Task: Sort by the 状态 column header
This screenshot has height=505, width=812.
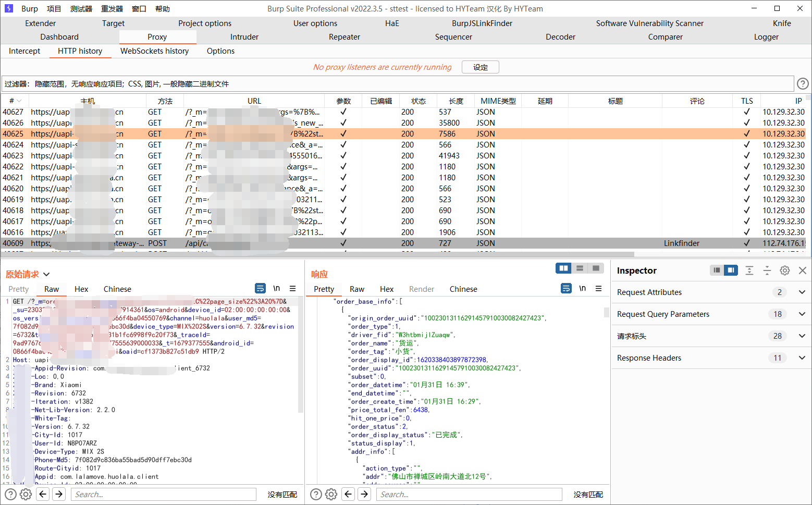Action: pyautogui.click(x=419, y=101)
